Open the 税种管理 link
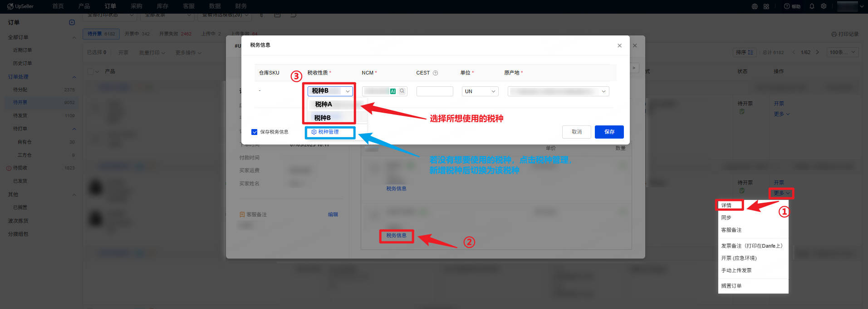Screen dimensions: 868x309 [325, 132]
